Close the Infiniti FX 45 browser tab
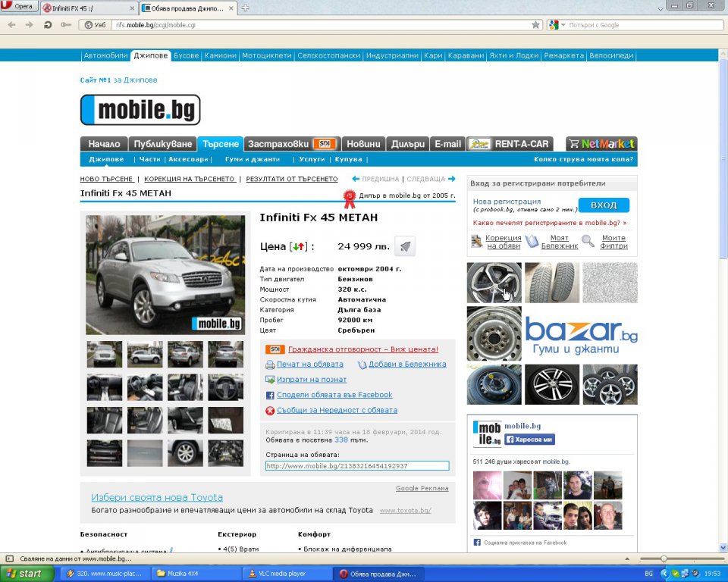The width and height of the screenshot is (728, 582). [x=132, y=8]
